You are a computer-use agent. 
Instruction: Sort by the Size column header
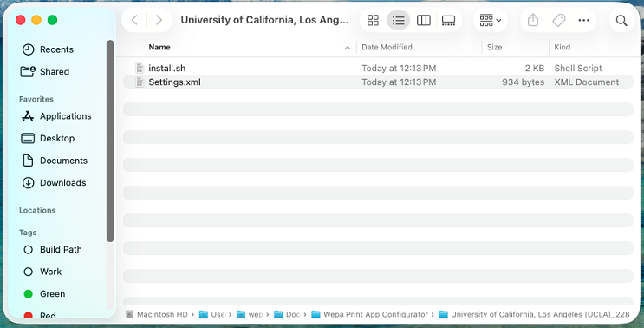click(495, 47)
